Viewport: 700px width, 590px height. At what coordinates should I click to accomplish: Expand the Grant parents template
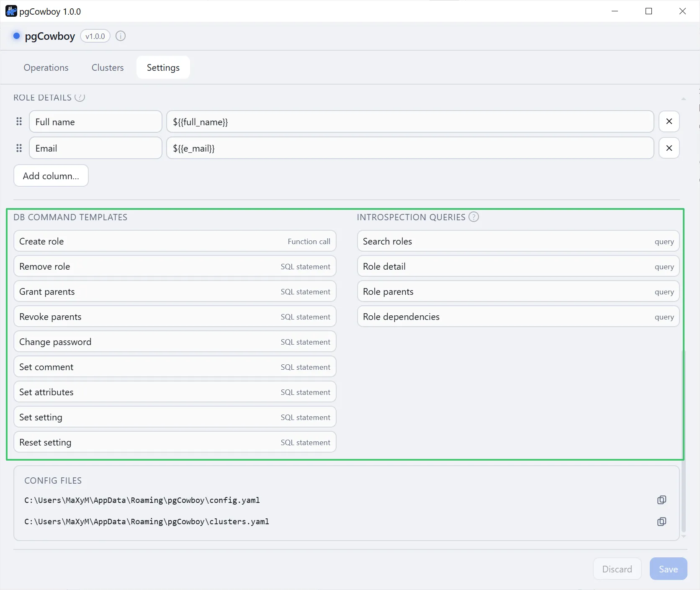[175, 291]
